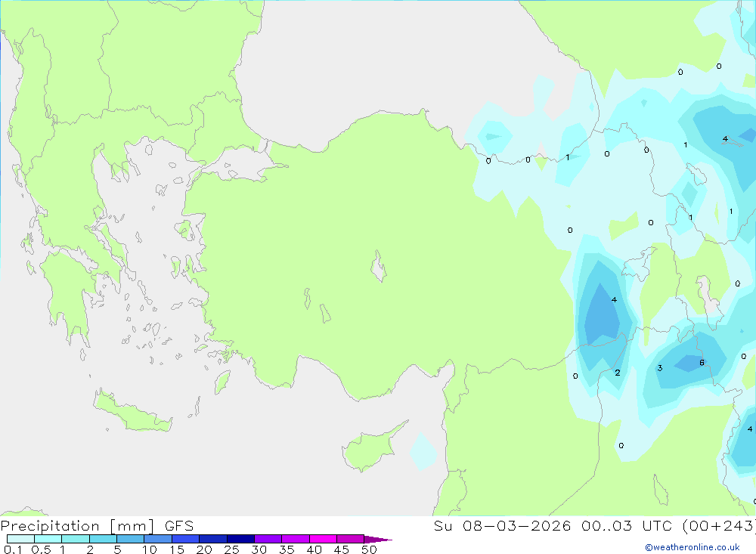This screenshot has height=554, width=756.
Task: Click the legend scale label '10'
Action: (x=150, y=549)
